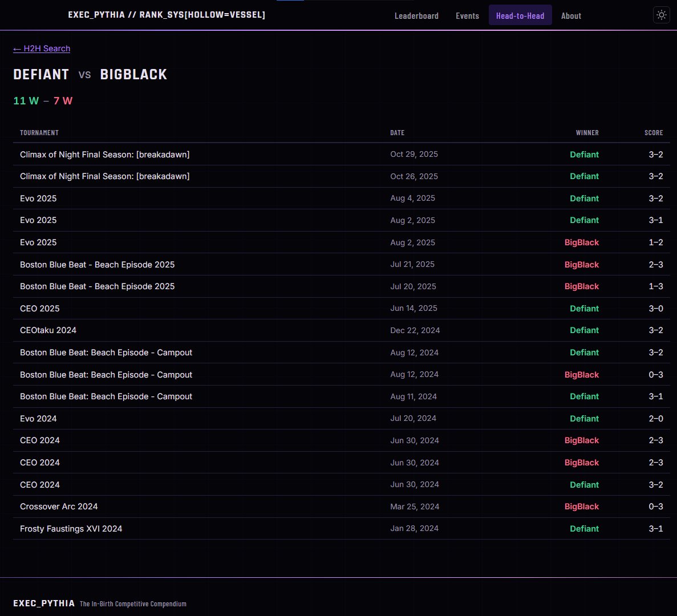
Task: Click the SCORE column header
Action: point(653,132)
